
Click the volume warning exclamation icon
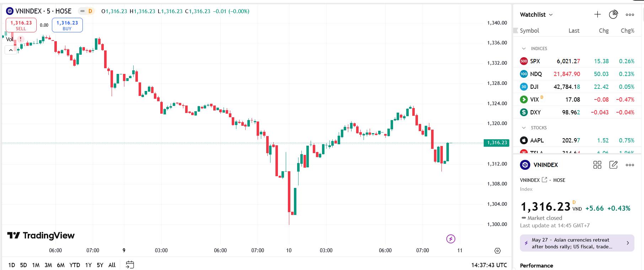(21, 39)
